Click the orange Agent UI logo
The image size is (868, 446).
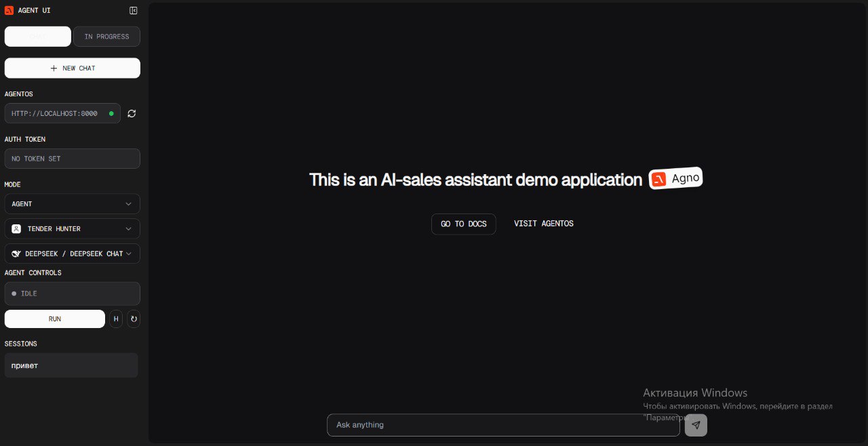(9, 11)
